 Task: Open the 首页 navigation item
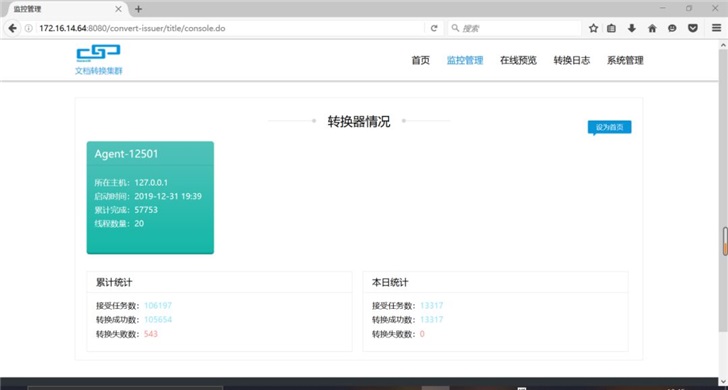coord(421,60)
